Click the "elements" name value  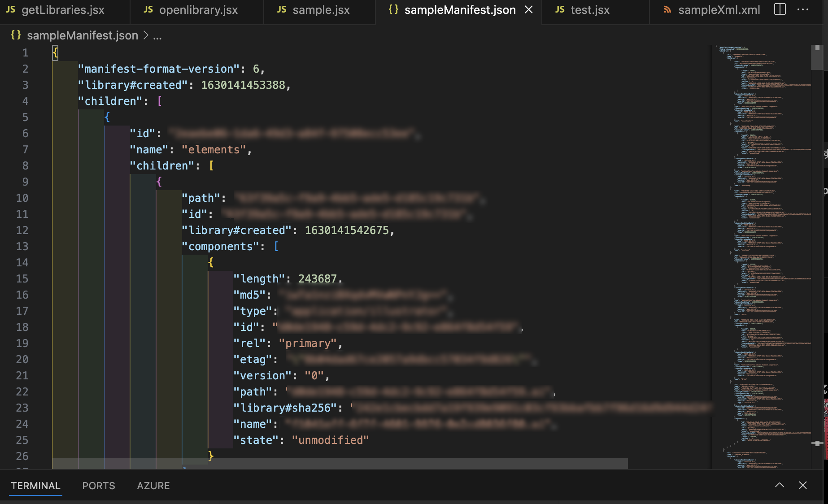(214, 150)
